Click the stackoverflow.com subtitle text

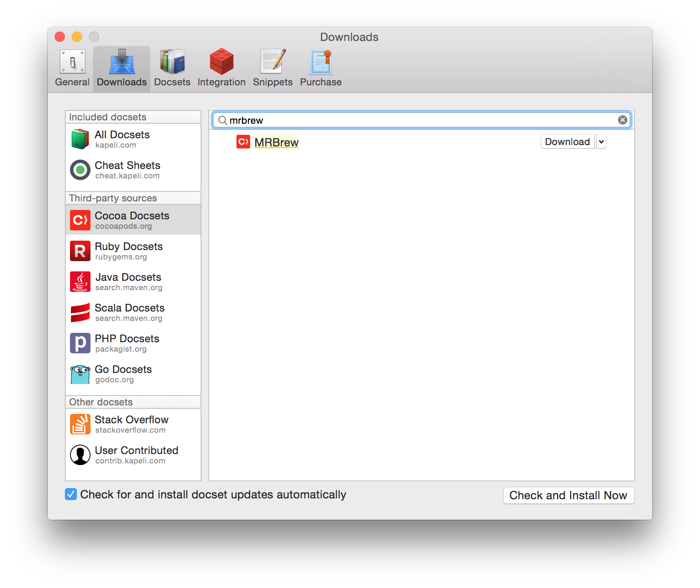click(x=131, y=430)
